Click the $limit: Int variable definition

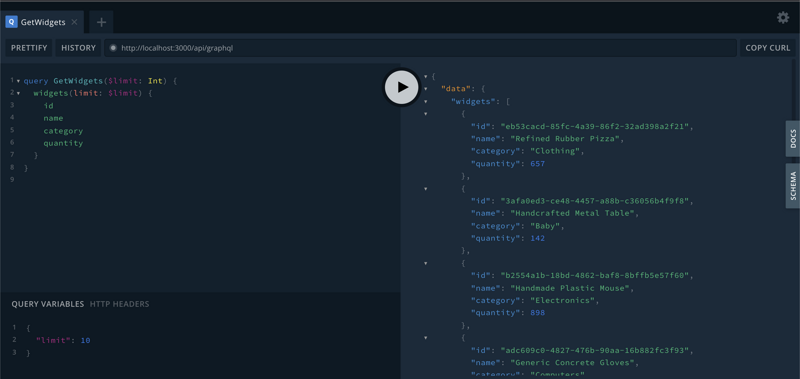(135, 81)
